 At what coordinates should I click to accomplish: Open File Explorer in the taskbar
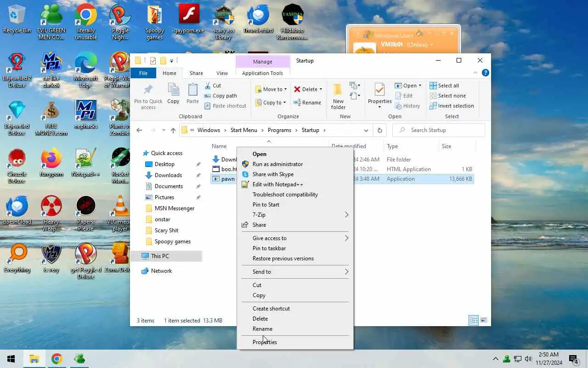click(x=34, y=359)
